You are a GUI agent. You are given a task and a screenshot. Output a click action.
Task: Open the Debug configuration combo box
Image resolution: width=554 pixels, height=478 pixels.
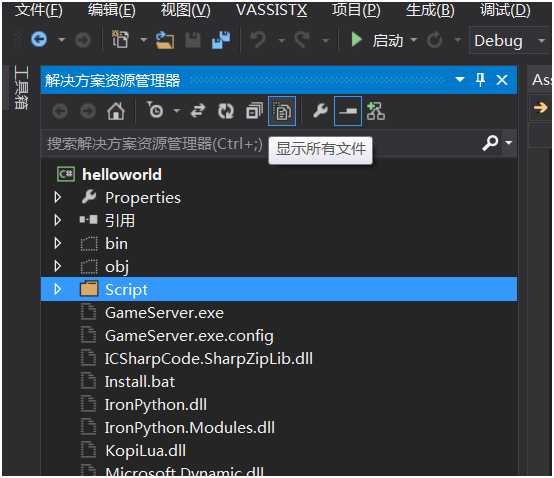coord(510,41)
